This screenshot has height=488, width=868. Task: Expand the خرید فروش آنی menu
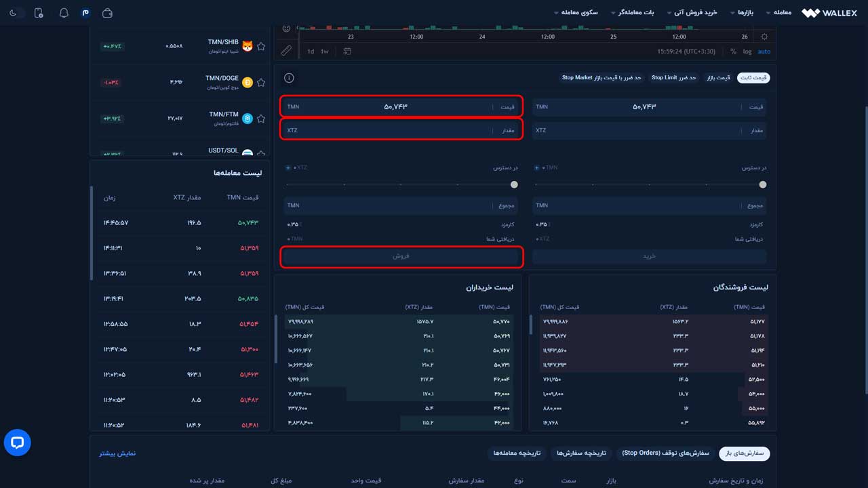tap(692, 13)
